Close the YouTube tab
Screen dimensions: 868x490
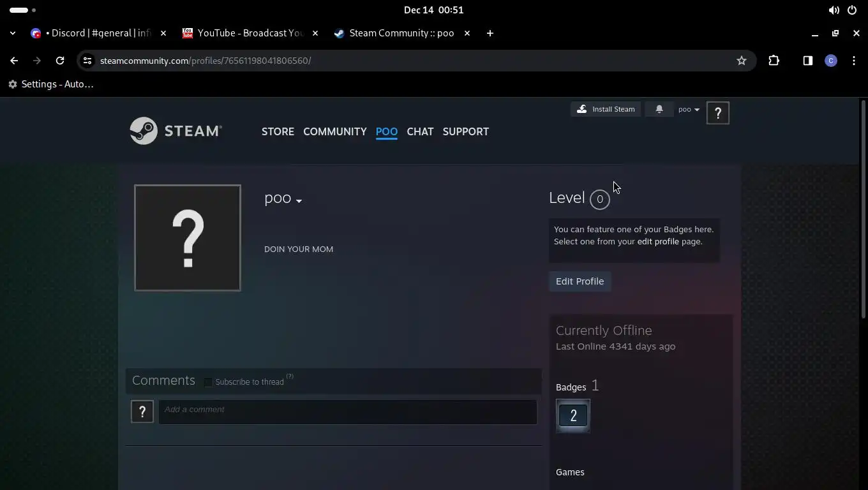click(315, 33)
